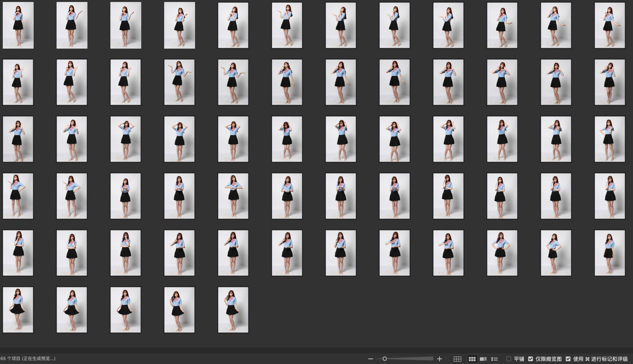
Task: Click the thumbnail size slider handle
Action: pos(385,359)
